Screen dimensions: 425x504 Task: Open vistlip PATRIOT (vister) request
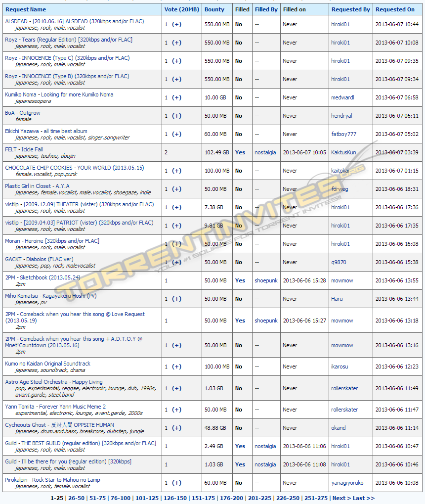[79, 223]
